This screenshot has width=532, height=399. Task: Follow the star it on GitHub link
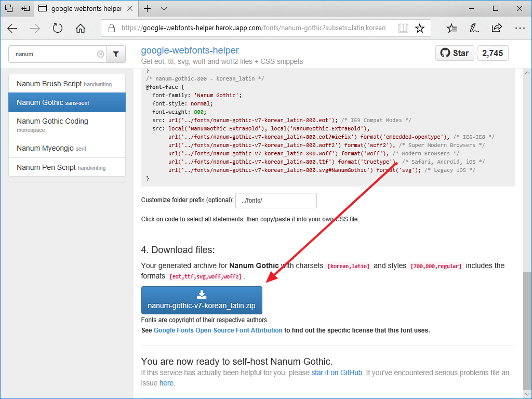337,373
